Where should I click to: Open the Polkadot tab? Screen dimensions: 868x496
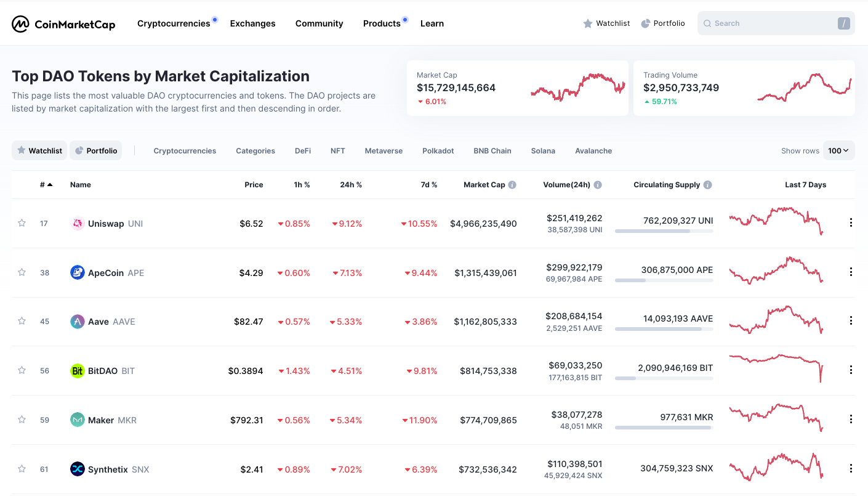click(x=438, y=151)
